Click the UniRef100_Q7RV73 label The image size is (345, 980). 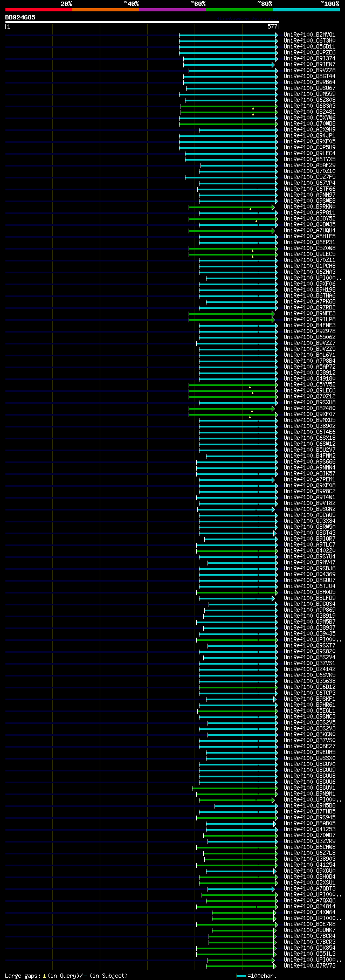click(309, 965)
